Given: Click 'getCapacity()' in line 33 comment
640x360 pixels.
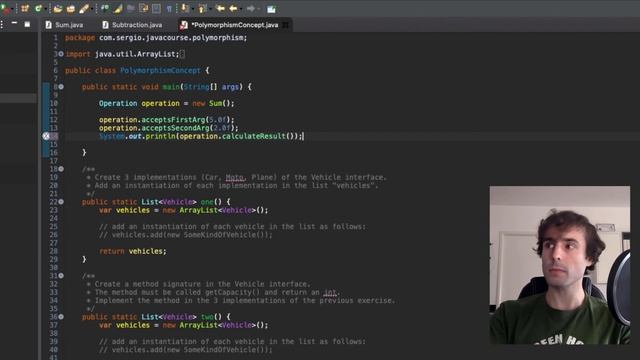Looking at the screenshot, I should point(232,292).
